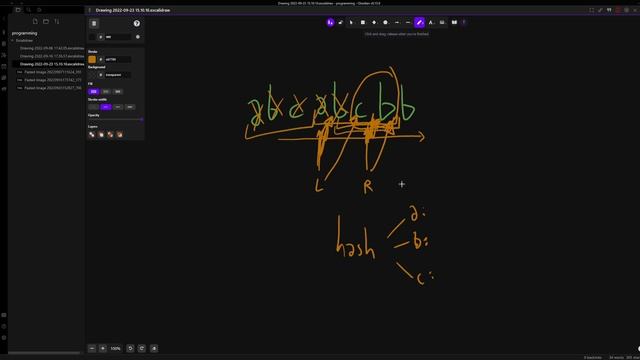Create a new folder in file explorer
Image resolution: width=640 pixels, height=360 pixels.
coord(46,21)
